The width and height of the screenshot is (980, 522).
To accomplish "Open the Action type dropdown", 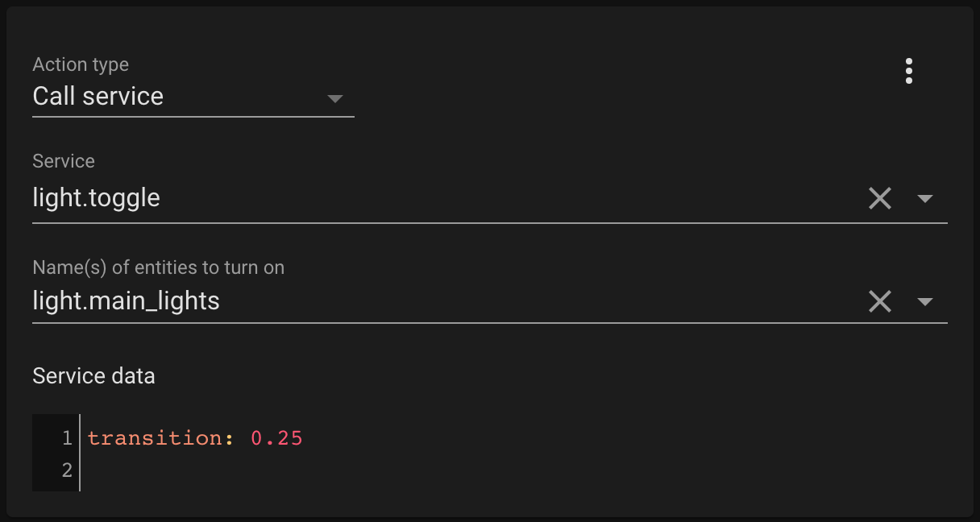I will (335, 98).
